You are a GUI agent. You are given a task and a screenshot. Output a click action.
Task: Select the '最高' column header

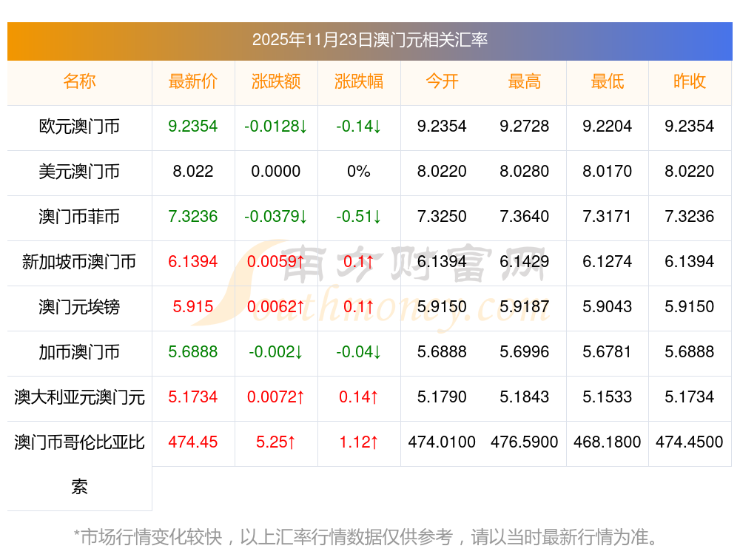[525, 81]
